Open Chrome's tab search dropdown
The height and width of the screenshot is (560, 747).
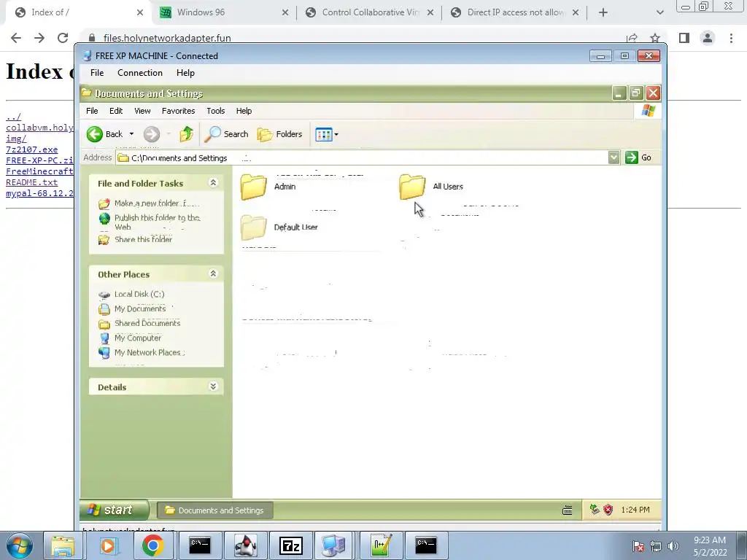(x=659, y=13)
